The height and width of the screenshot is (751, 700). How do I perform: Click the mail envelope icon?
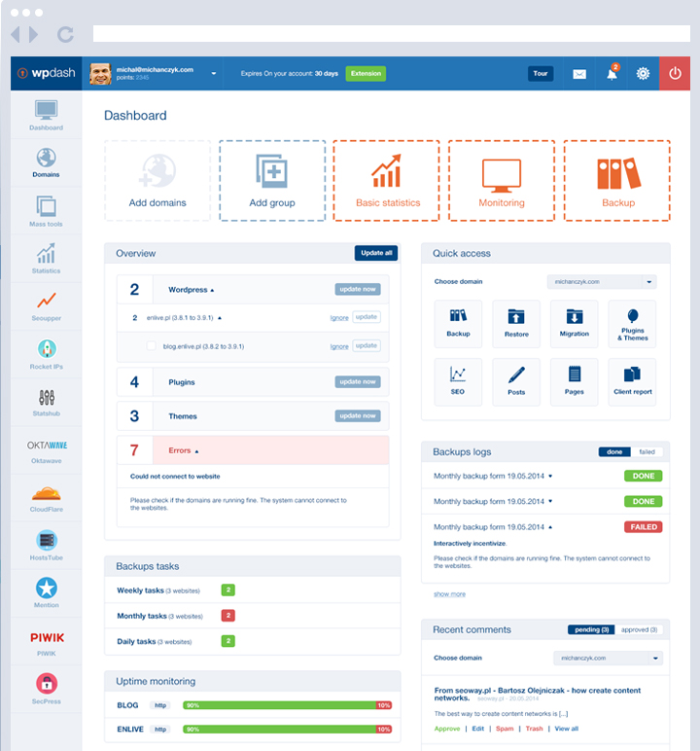[x=579, y=74]
